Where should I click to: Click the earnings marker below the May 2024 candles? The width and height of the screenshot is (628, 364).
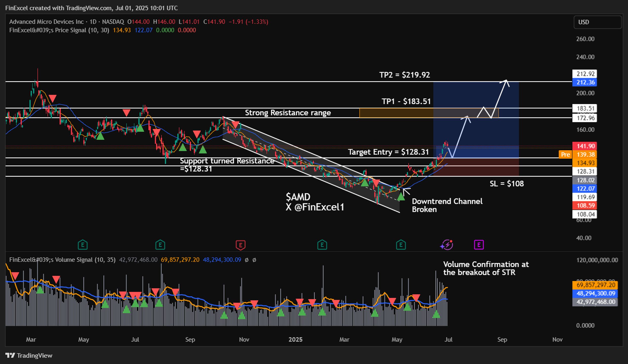[x=83, y=245]
